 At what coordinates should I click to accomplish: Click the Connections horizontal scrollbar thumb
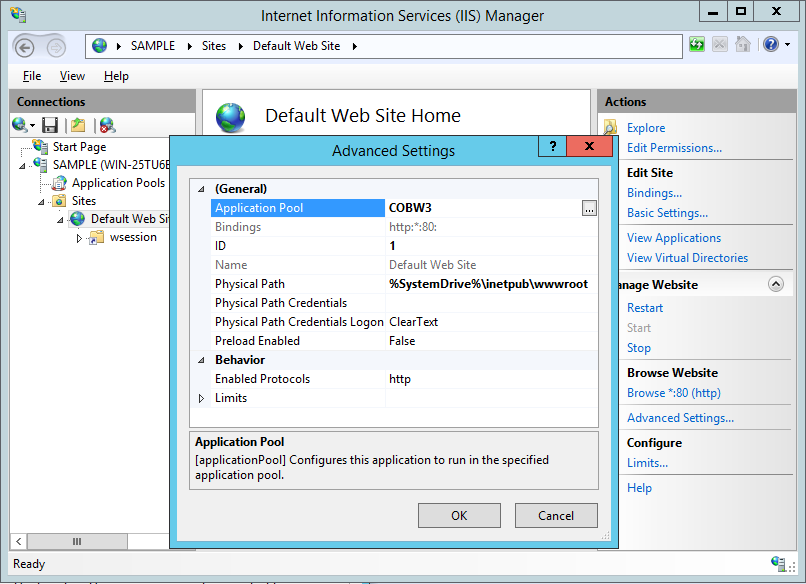[x=77, y=541]
